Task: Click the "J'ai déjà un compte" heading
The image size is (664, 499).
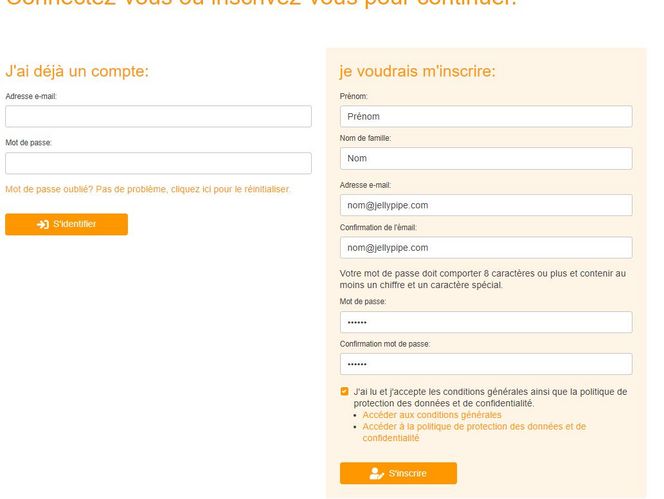Action: tap(77, 71)
